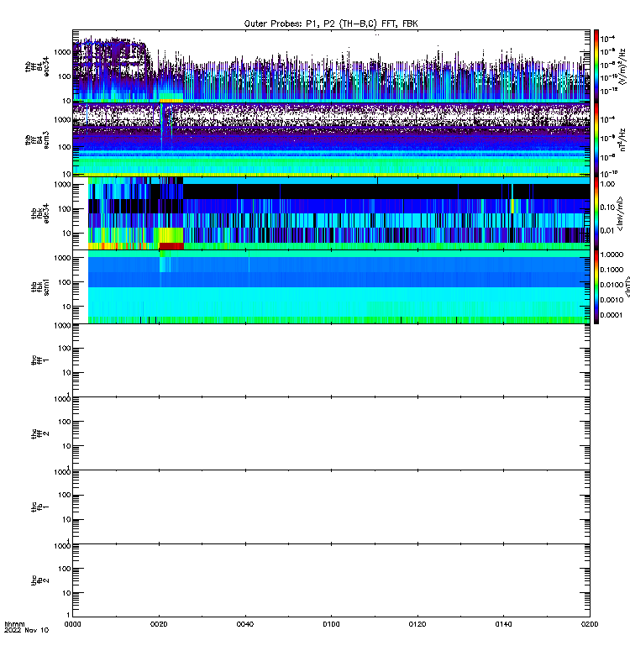
Task: Click the <|nT|> color bar
Action: 596,287
